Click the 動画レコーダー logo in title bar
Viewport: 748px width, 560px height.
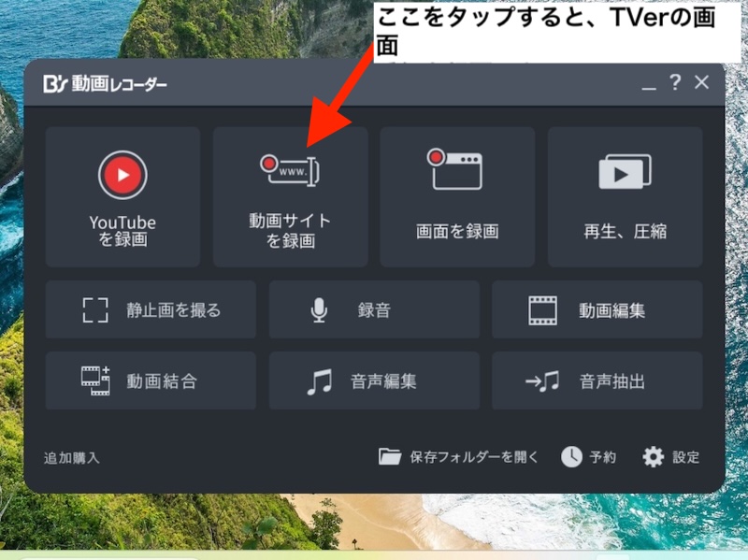point(105,85)
